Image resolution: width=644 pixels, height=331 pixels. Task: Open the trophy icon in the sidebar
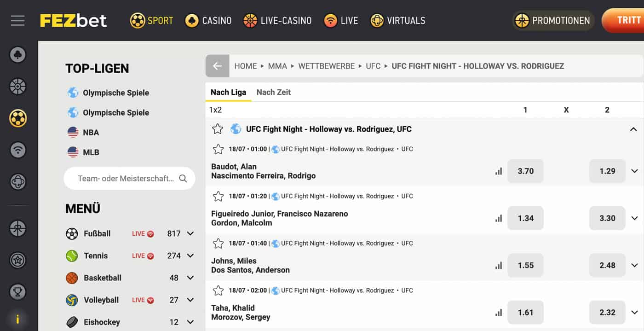click(x=18, y=292)
